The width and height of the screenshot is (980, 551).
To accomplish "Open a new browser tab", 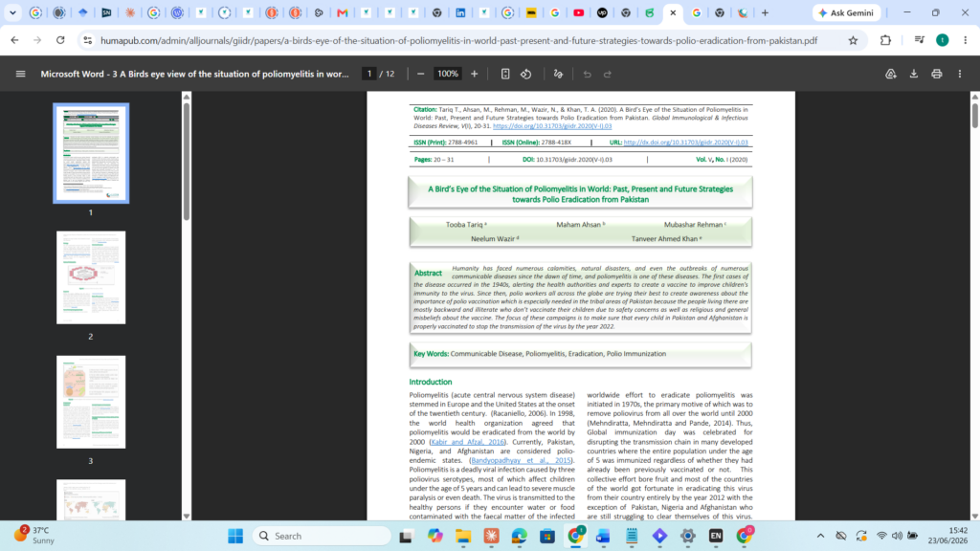I will (765, 12).
